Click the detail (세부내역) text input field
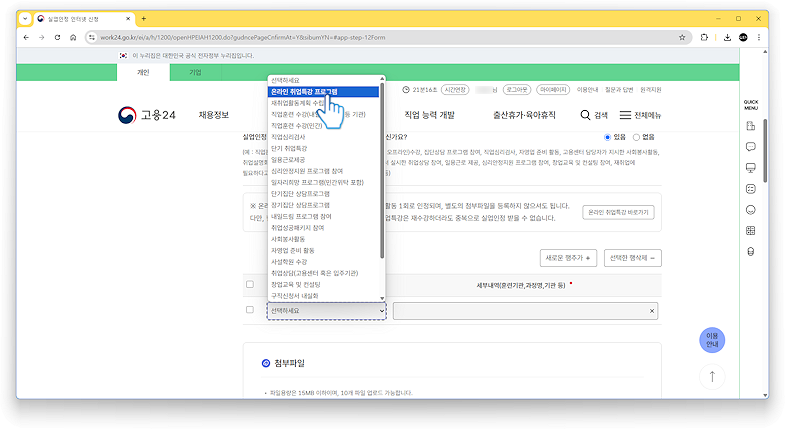The image size is (785, 429). point(525,311)
